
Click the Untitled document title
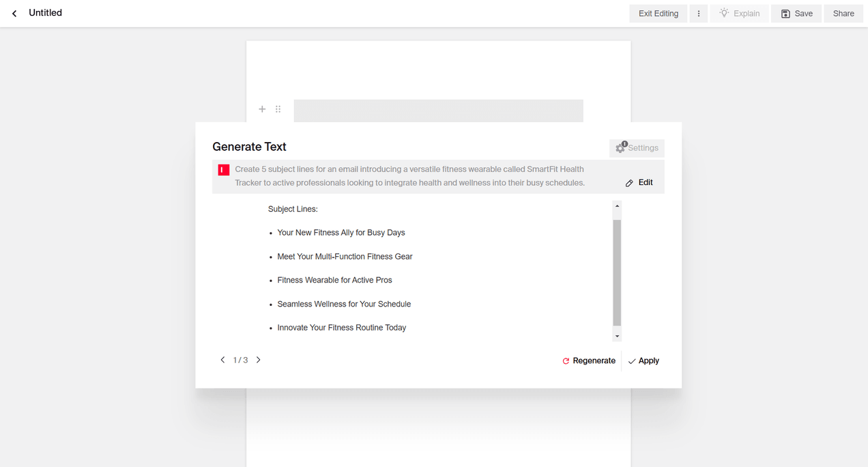click(45, 12)
